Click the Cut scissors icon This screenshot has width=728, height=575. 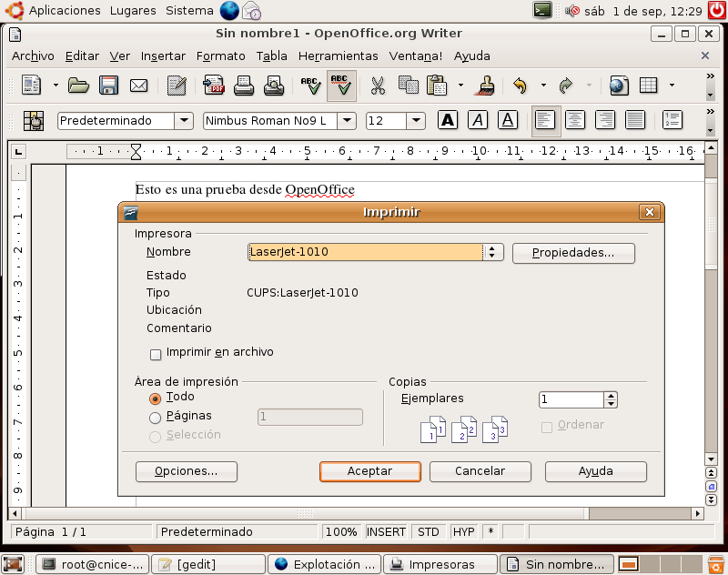coord(378,86)
